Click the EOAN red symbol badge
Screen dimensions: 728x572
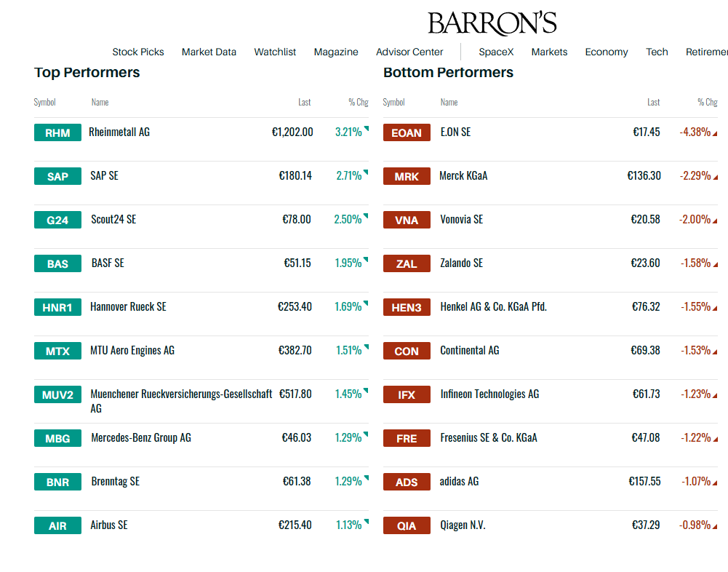[x=407, y=132]
